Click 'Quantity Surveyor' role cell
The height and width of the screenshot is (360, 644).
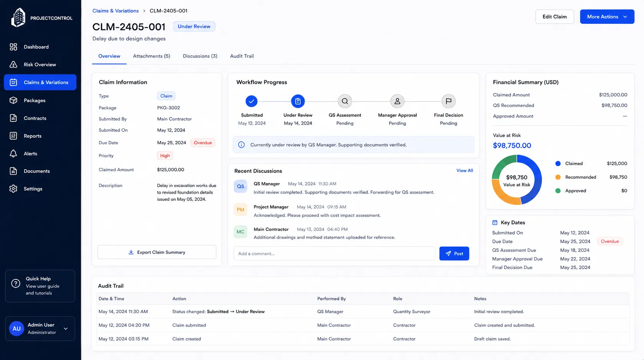412,312
